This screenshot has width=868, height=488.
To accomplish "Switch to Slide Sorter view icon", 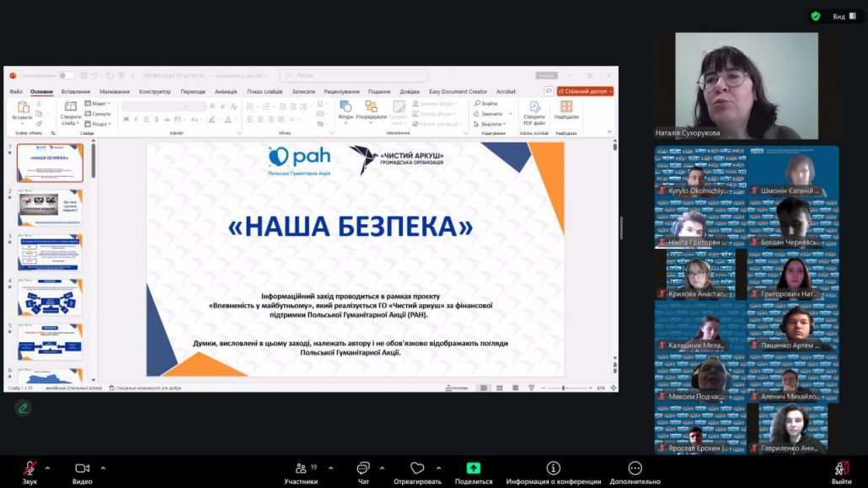I will (499, 388).
